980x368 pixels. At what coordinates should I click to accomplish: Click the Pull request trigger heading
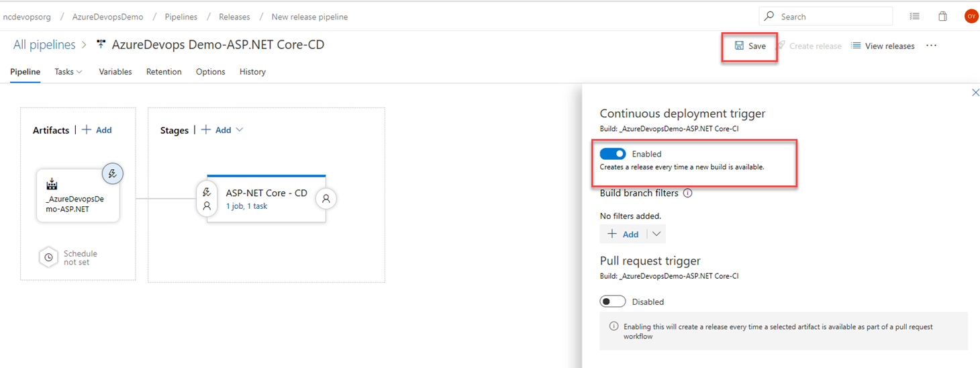pyautogui.click(x=650, y=261)
